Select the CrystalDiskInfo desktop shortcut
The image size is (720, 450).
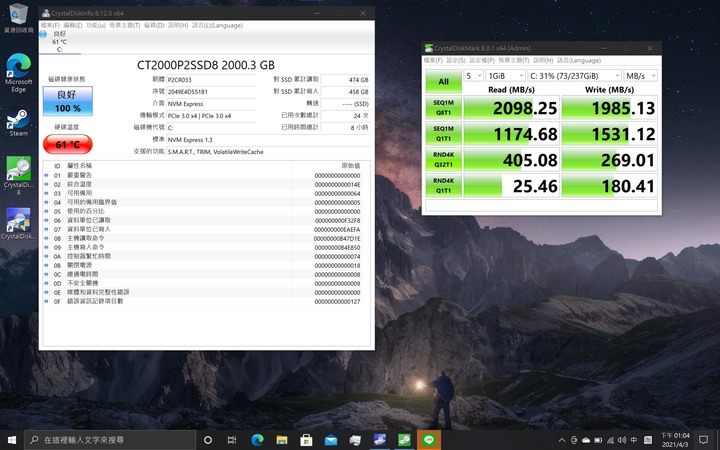tap(18, 224)
